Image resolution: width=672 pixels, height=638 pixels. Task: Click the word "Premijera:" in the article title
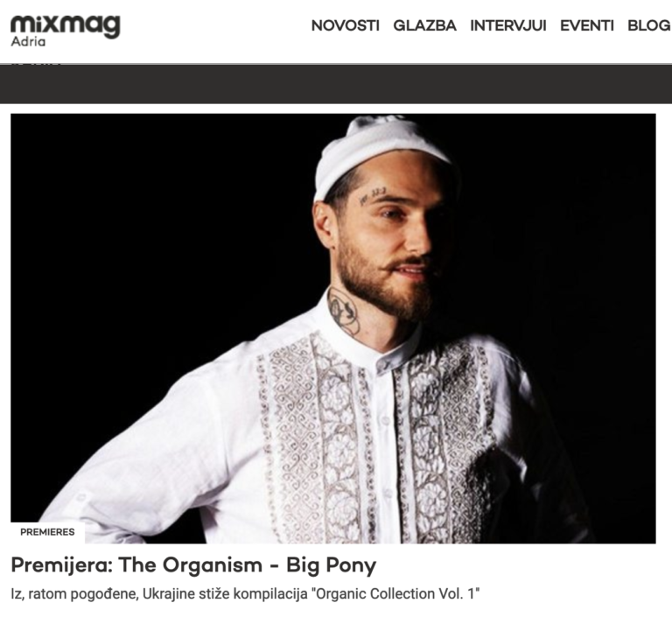(62, 565)
